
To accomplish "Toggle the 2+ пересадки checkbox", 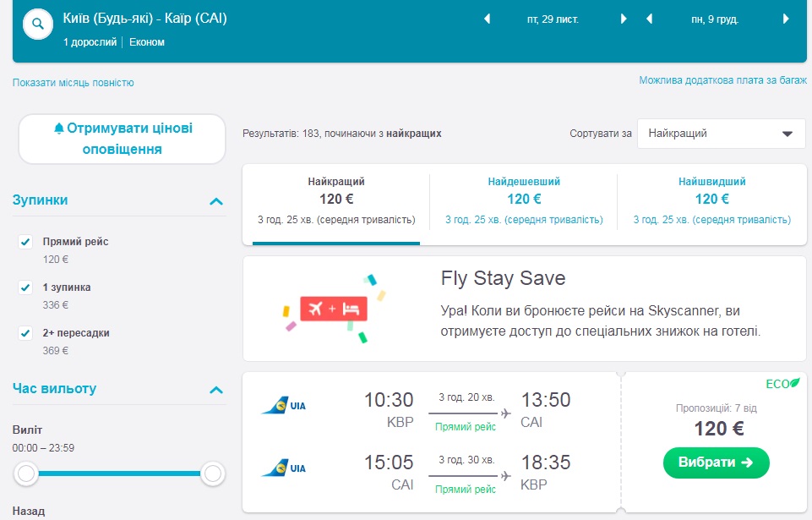I will (25, 333).
